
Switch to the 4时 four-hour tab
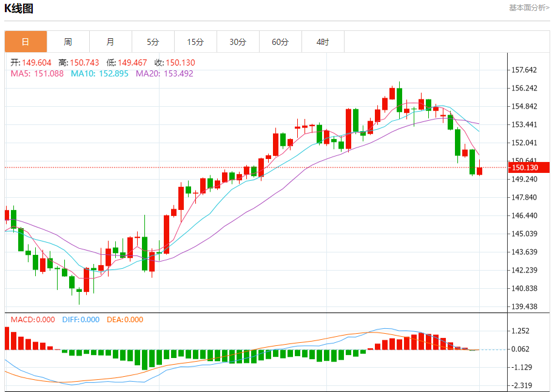pos(323,42)
